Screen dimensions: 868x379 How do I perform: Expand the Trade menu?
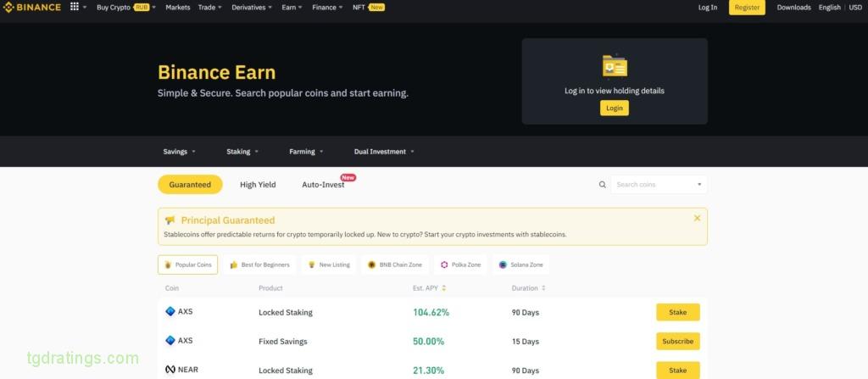point(210,7)
